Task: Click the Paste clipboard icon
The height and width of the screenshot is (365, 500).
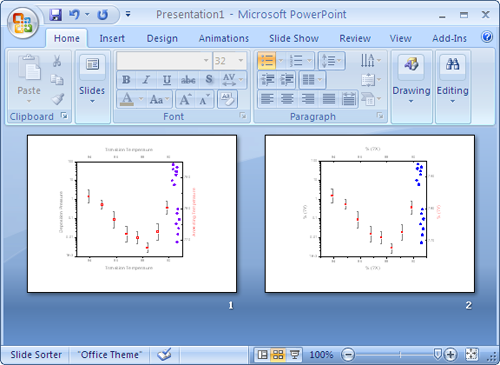Action: pyautogui.click(x=29, y=68)
